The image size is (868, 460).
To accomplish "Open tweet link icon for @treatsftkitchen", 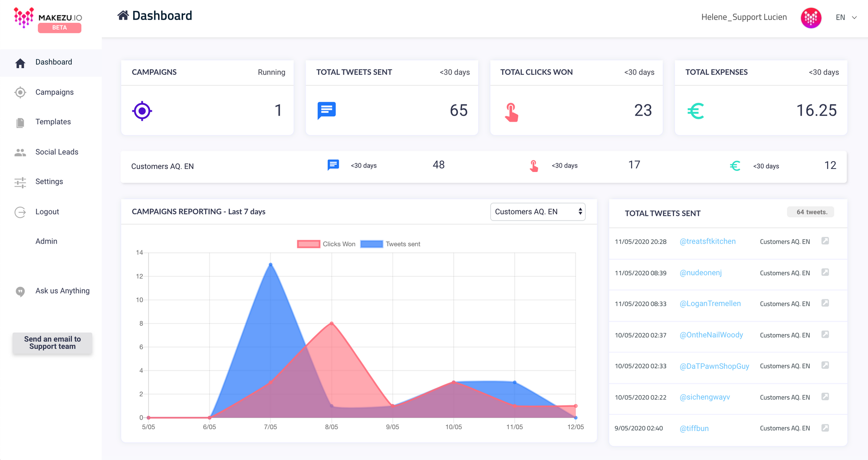I will point(825,241).
